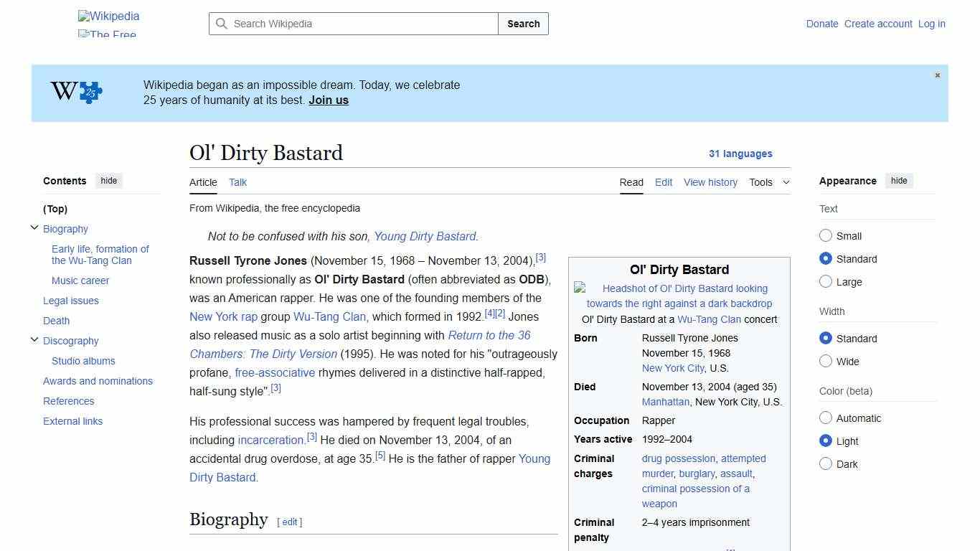980x551 pixels.
Task: Collapse the Discography section in Contents
Action: click(x=34, y=339)
